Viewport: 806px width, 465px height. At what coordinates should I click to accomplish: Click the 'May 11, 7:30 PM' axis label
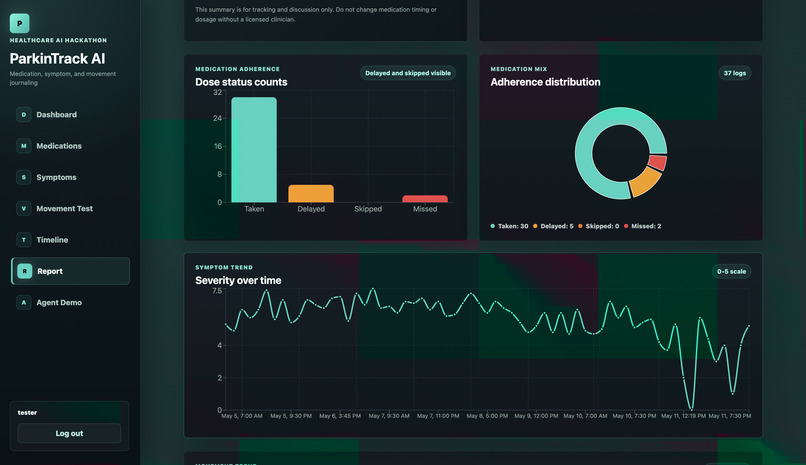coord(729,416)
